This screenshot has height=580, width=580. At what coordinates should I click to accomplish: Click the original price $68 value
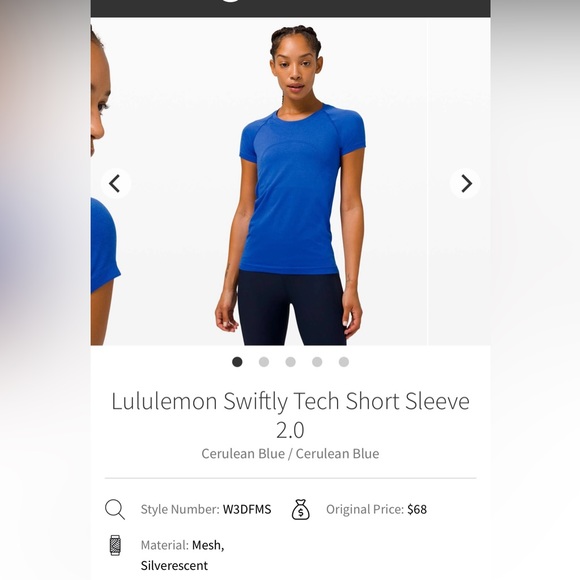point(417,509)
